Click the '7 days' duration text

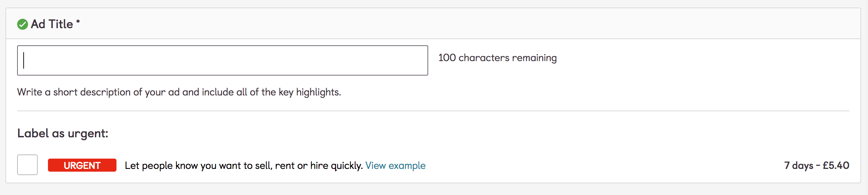point(798,165)
